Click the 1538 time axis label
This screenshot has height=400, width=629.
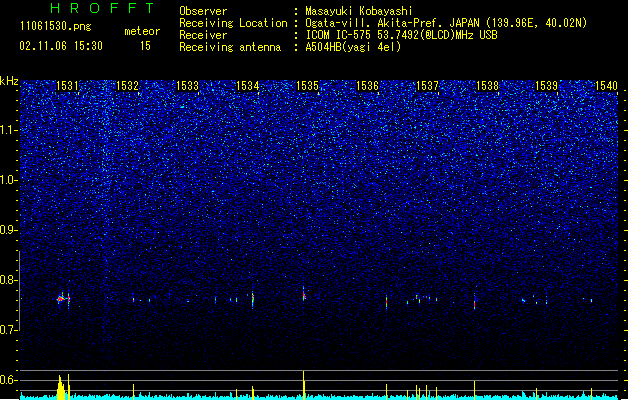click(487, 85)
